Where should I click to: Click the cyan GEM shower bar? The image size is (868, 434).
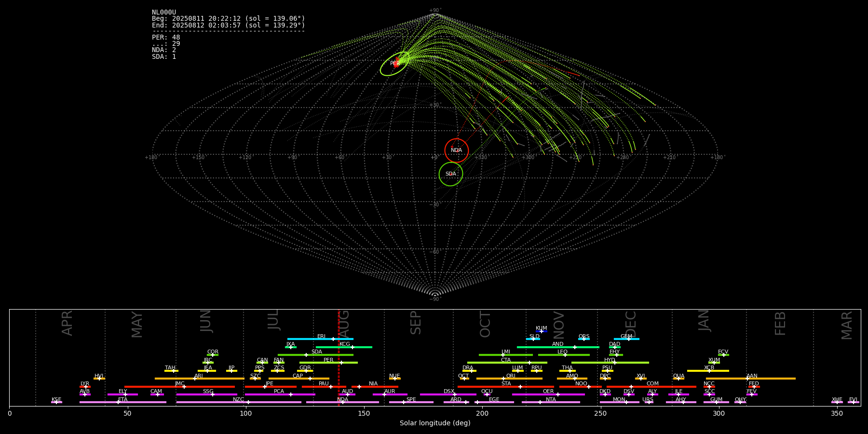tap(626, 339)
